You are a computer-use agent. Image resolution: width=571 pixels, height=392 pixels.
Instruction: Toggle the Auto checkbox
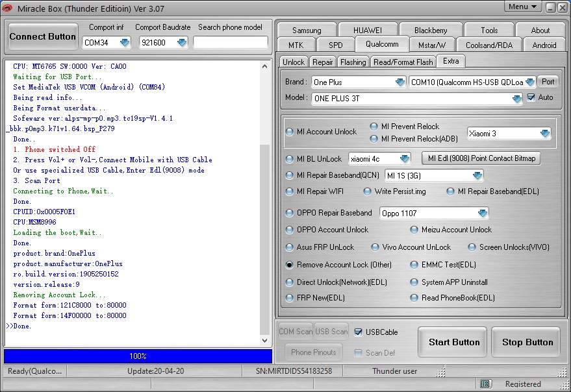pyautogui.click(x=531, y=97)
